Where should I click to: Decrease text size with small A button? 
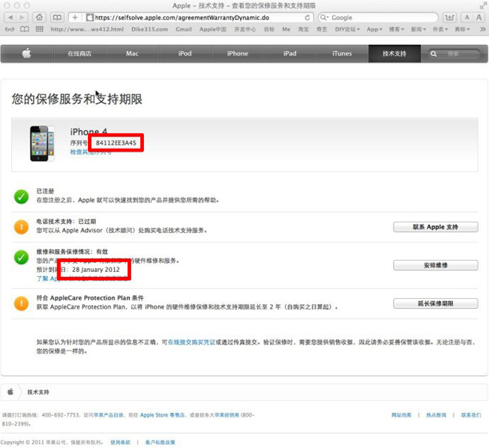[x=466, y=17]
